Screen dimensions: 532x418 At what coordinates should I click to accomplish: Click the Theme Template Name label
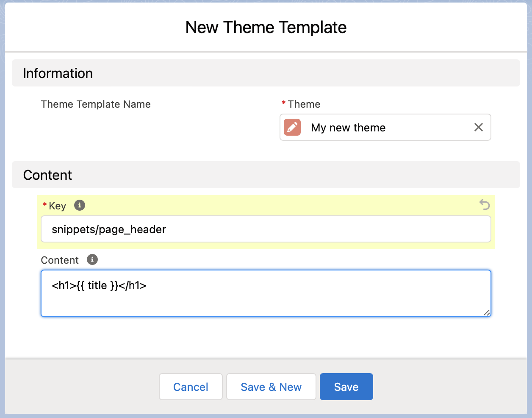[96, 104]
